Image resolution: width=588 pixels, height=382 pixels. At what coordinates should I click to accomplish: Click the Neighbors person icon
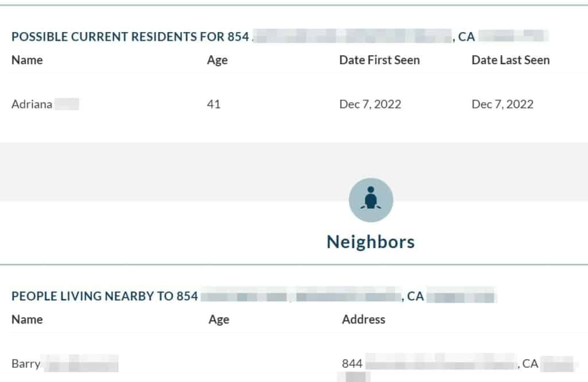(371, 200)
